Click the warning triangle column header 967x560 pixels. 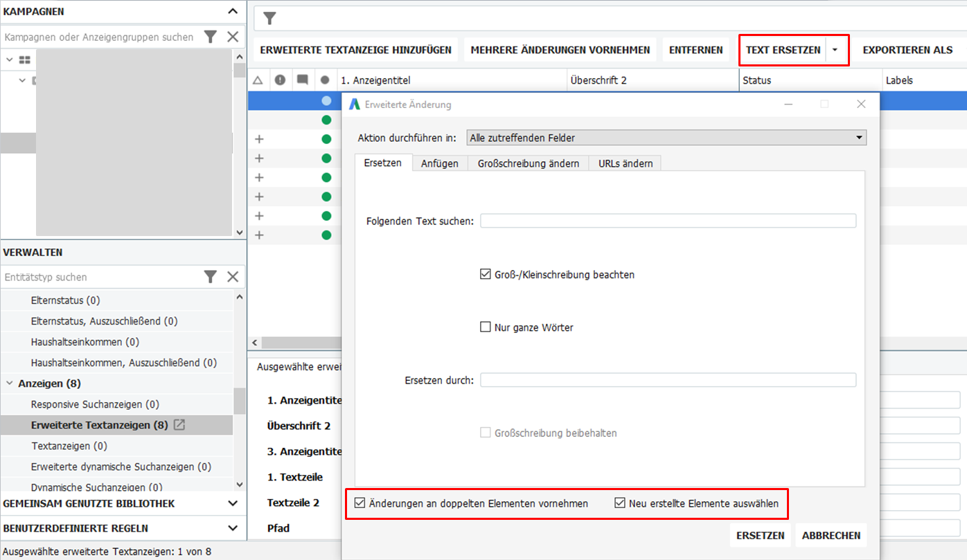coord(258,80)
